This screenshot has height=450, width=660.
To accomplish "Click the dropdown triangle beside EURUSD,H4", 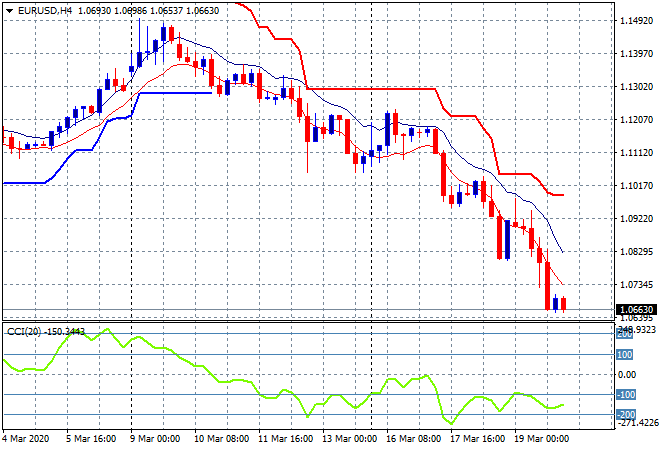I will [9, 9].
